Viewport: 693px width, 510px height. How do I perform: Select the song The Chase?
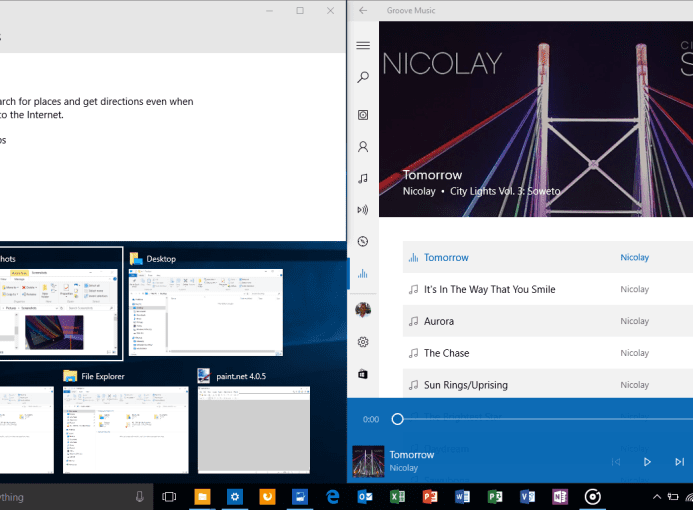coord(548,353)
